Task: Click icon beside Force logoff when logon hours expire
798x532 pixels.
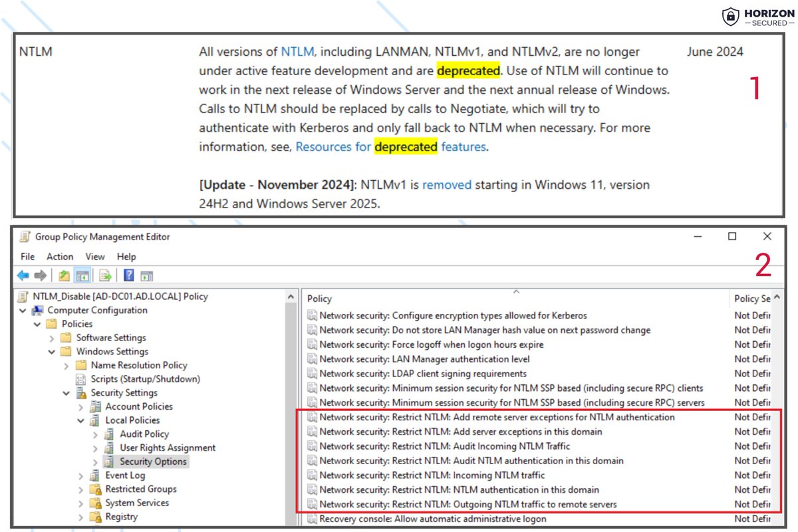Action: click(312, 344)
